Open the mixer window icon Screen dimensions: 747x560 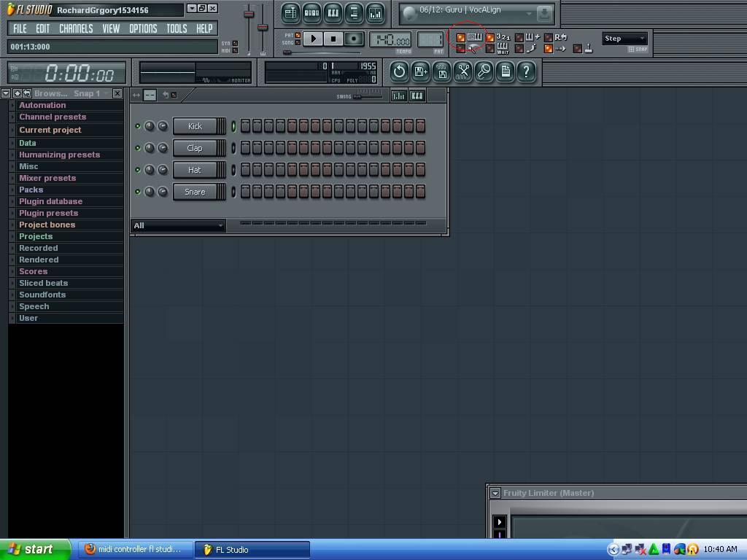tap(375, 13)
